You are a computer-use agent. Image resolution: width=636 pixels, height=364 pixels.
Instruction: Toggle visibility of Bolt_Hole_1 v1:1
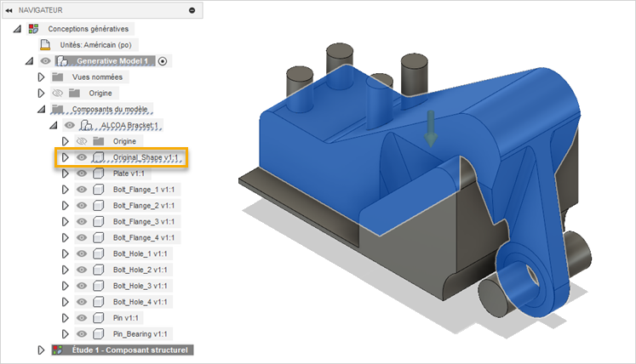pos(82,253)
